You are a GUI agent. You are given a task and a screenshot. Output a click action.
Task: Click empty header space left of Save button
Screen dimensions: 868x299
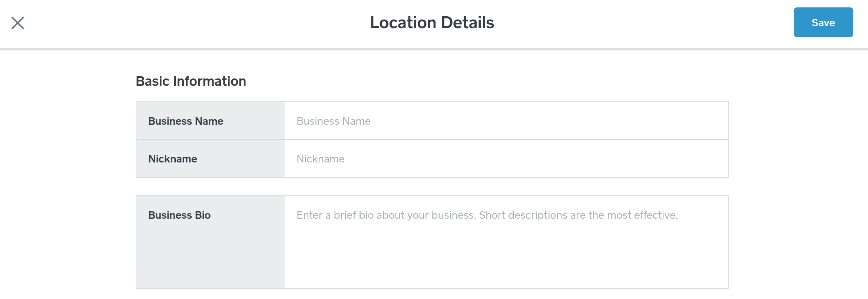[x=667, y=23]
